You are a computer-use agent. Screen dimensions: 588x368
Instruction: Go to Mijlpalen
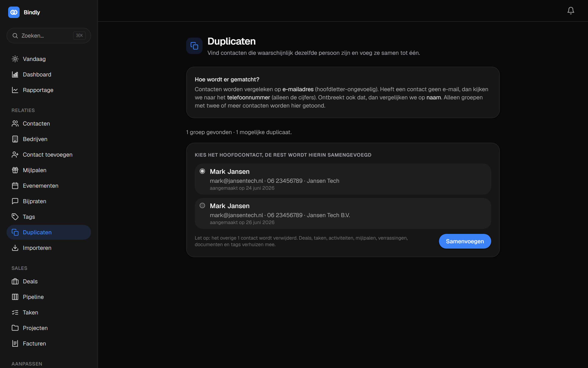pyautogui.click(x=49, y=170)
